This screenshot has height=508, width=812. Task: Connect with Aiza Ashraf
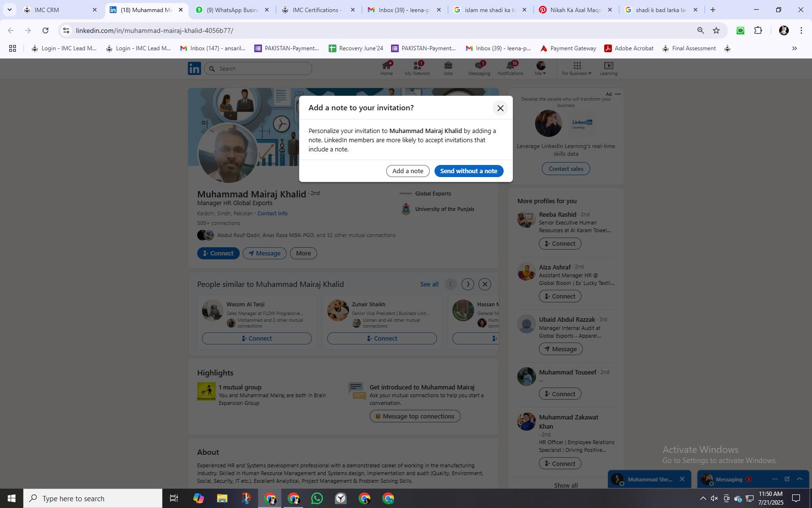tap(560, 296)
